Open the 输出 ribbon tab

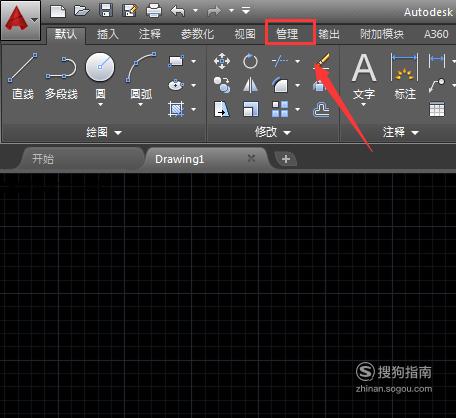329,34
